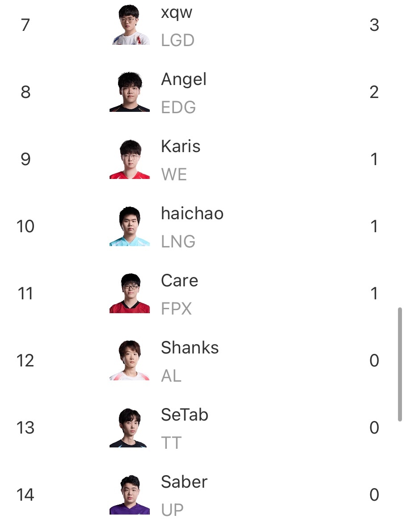Select SeTab's avatar image

(x=130, y=427)
